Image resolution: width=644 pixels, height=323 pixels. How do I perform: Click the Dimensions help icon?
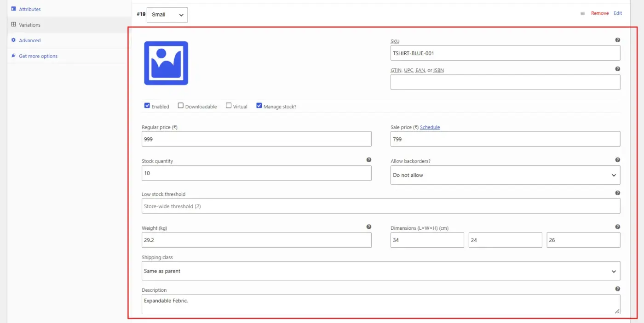point(617,227)
